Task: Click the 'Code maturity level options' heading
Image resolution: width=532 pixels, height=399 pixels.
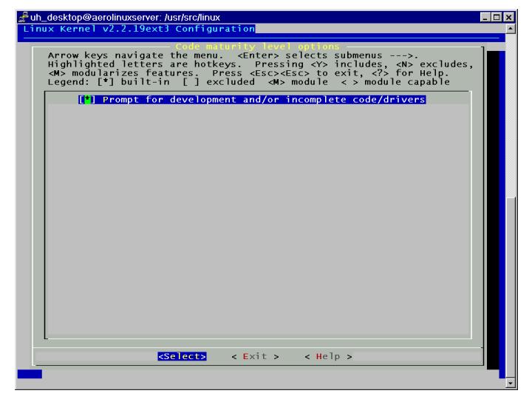Action: [x=257, y=47]
